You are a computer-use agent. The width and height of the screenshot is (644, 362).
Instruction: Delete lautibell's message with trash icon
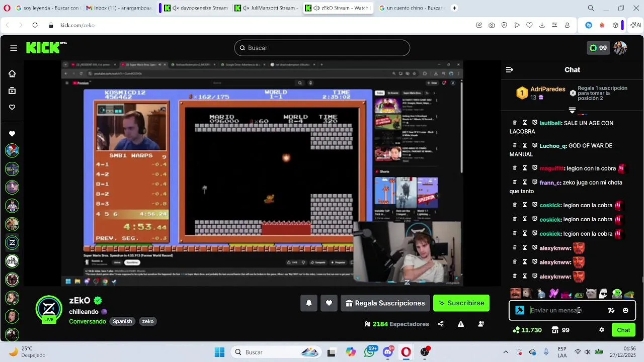(515, 123)
